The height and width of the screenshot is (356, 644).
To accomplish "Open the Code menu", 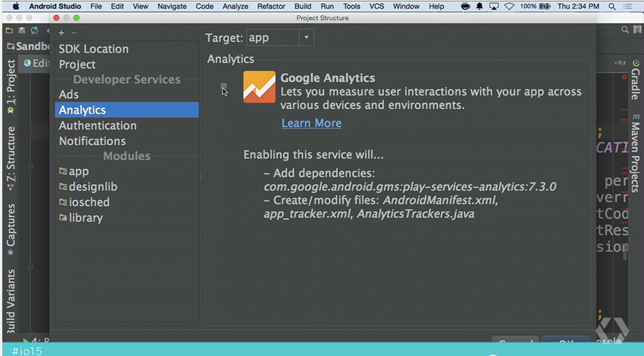I will (x=204, y=6).
